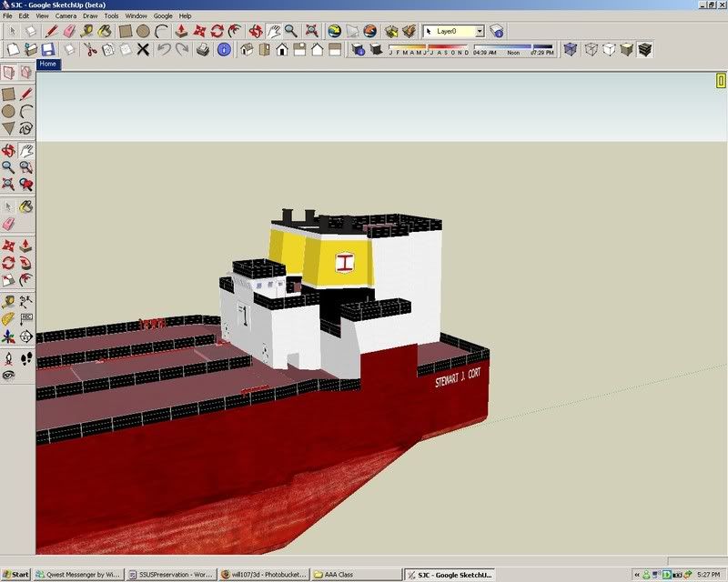Click the Windows Start button
The width and height of the screenshot is (728, 582).
point(15,575)
